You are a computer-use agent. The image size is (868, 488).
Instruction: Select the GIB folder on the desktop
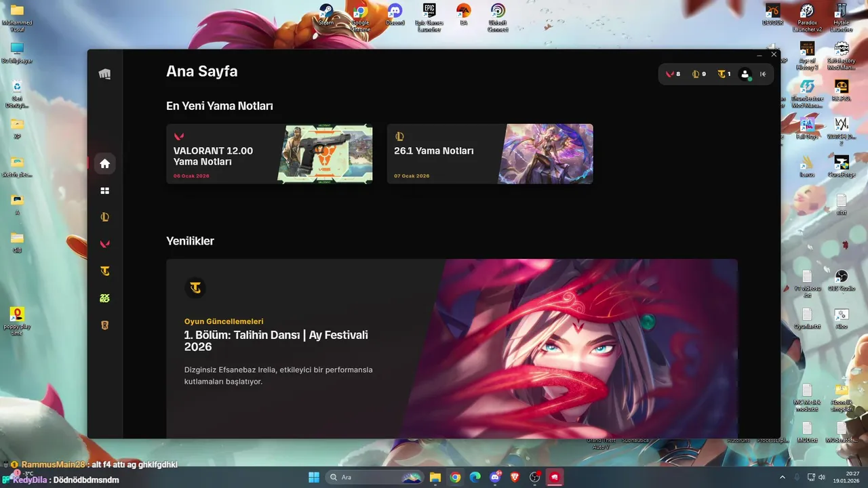point(17,243)
